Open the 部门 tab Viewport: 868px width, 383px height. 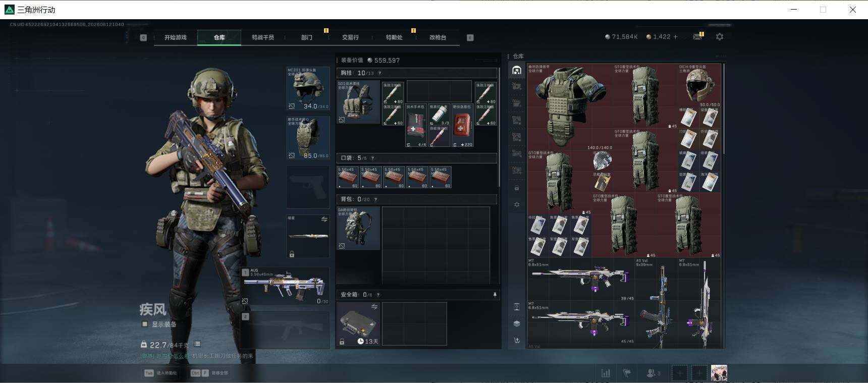click(307, 37)
